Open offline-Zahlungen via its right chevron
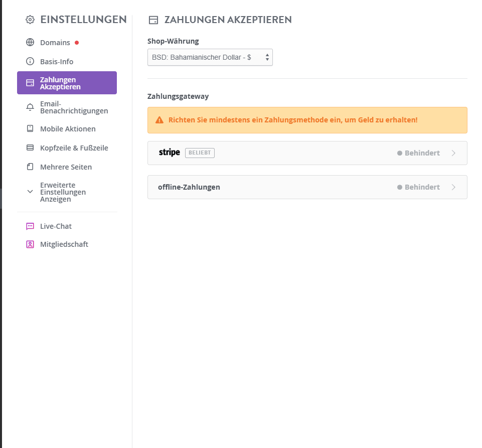The width and height of the screenshot is (482, 448). point(453,187)
